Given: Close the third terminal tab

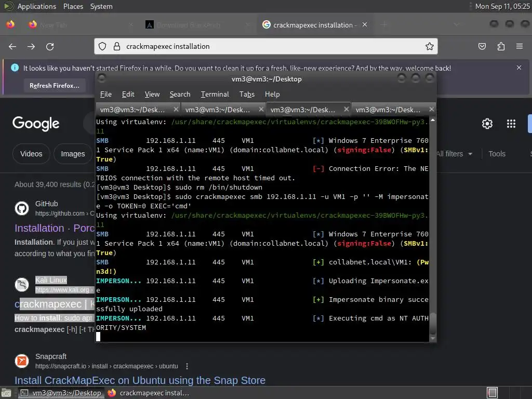Looking at the screenshot, I should point(346,109).
